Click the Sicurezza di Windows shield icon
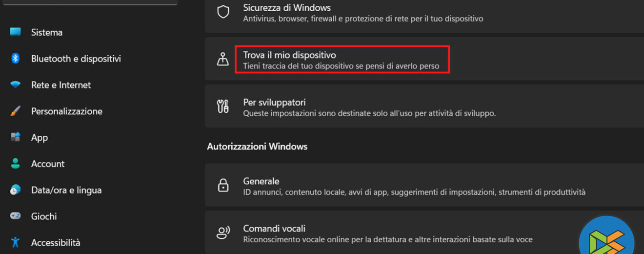This screenshot has width=644, height=254. tap(223, 13)
